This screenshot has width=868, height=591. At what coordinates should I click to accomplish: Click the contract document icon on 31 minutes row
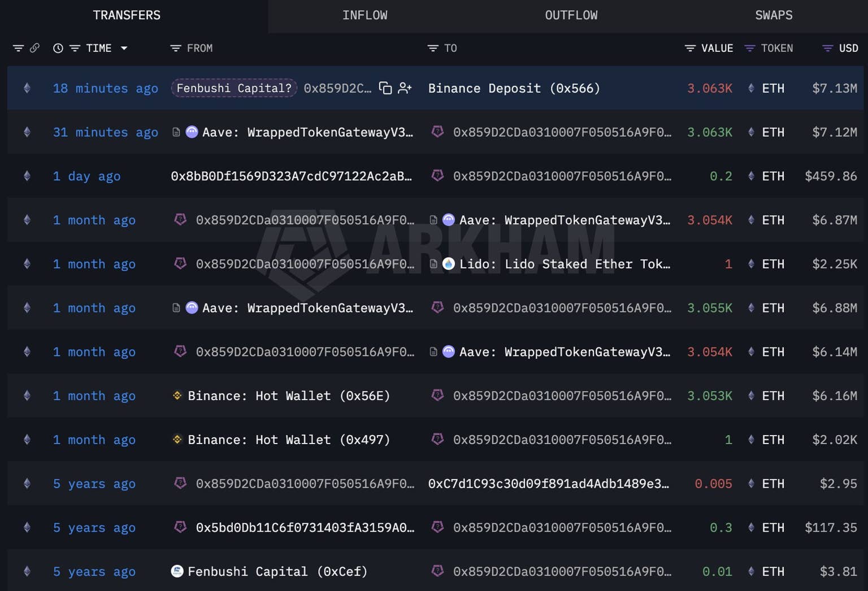(176, 132)
